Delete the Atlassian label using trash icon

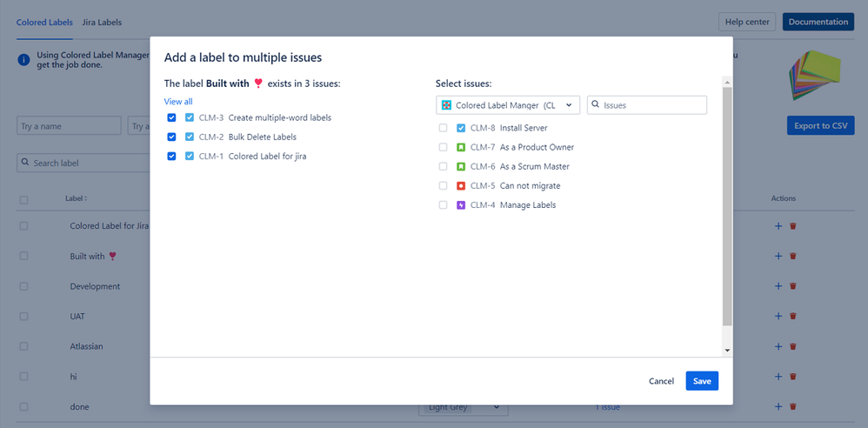[792, 346]
